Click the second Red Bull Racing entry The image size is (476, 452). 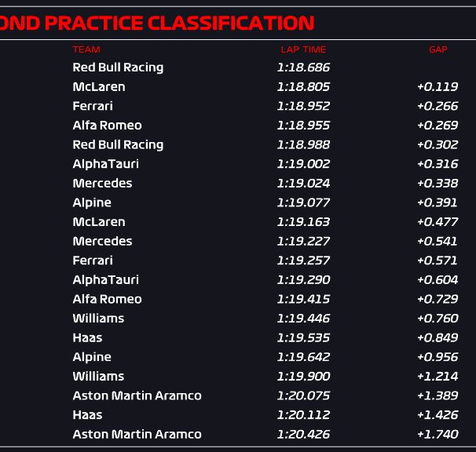pos(118,144)
